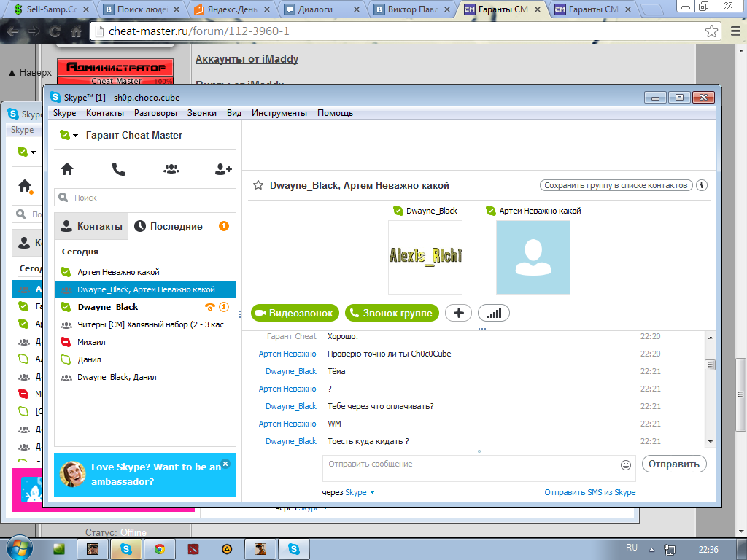Open the Помощь menu
The image size is (747, 560).
(x=335, y=113)
